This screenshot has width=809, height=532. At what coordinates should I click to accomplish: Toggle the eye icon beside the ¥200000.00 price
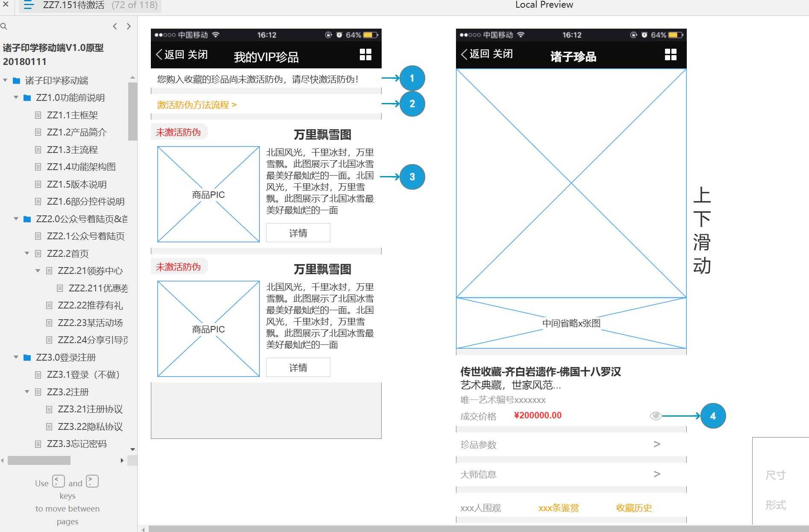656,415
